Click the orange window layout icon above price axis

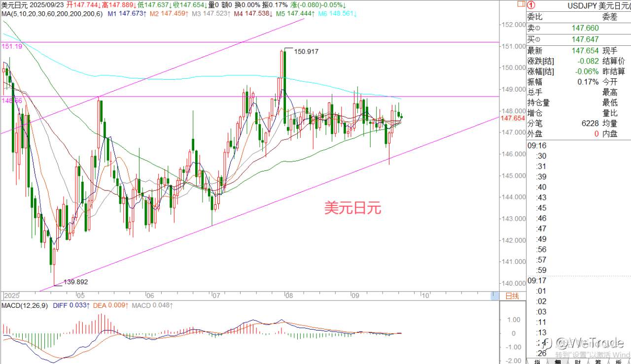pyautogui.click(x=521, y=4)
